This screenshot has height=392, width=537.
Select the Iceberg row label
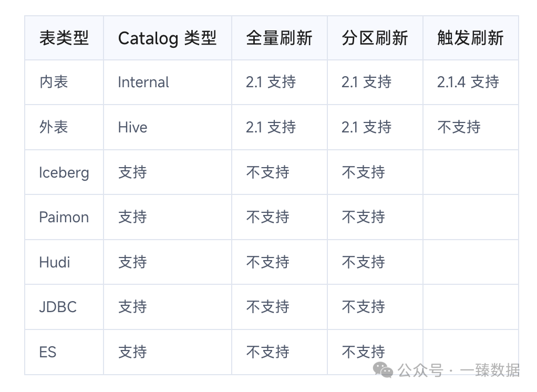(x=64, y=172)
